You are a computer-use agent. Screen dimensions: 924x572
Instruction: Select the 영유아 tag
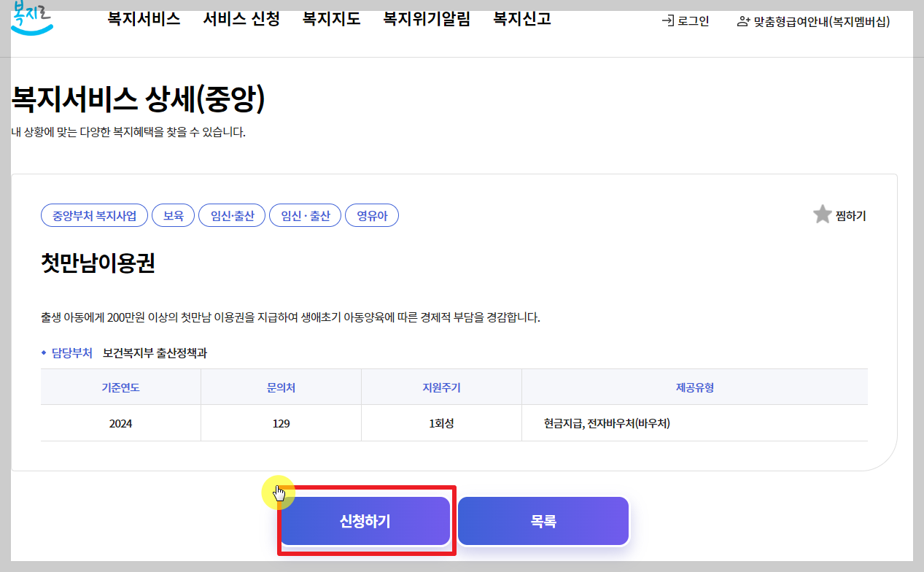pos(372,216)
